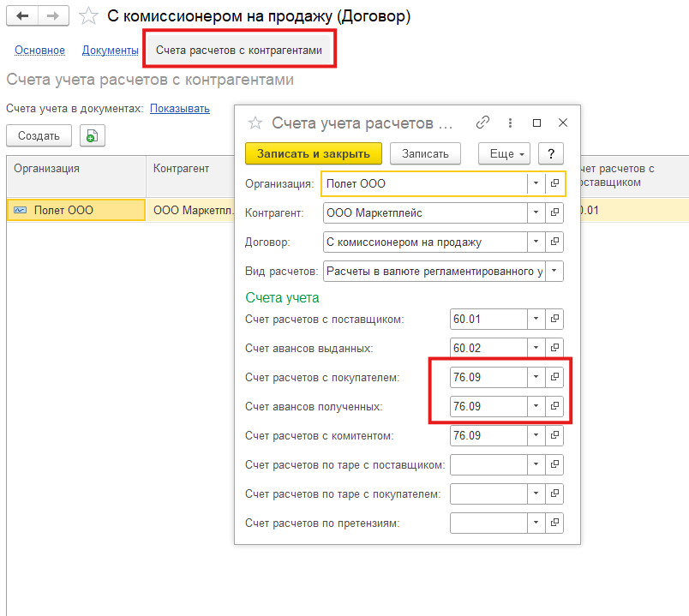
Task: Open the Еще dropdown menu
Action: coord(504,153)
